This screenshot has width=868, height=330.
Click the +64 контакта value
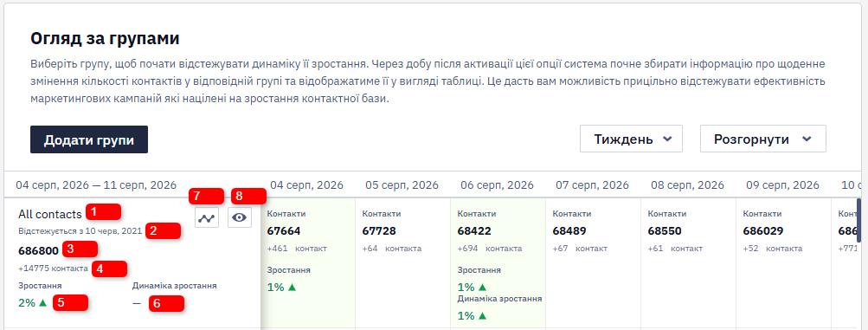tap(392, 249)
